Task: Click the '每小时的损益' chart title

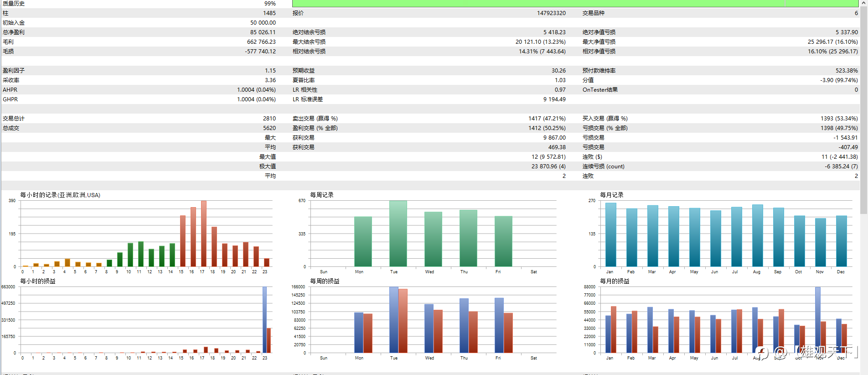Action: (x=38, y=281)
